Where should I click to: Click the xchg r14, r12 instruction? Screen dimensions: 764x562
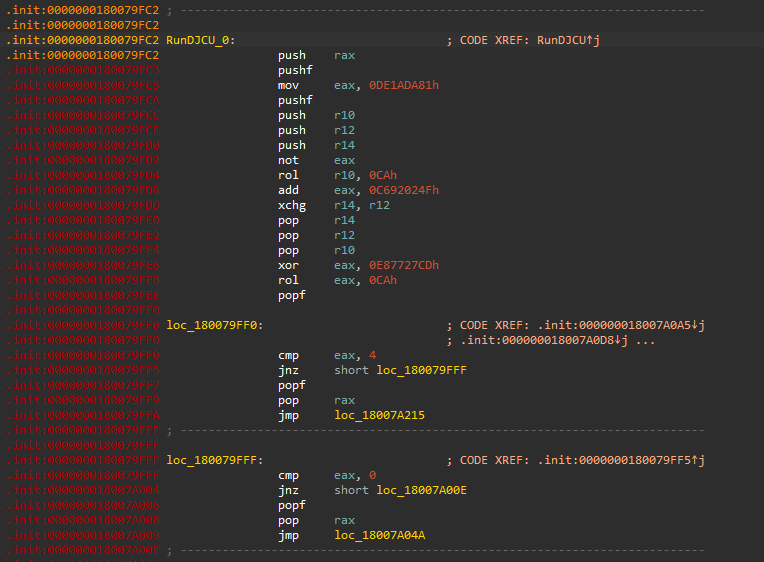coord(334,205)
